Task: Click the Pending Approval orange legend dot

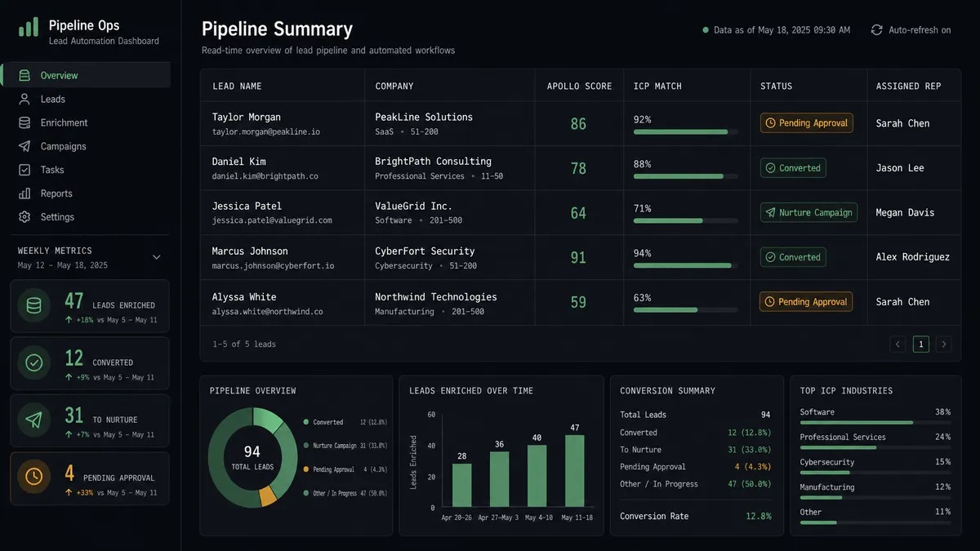Action: [305, 469]
